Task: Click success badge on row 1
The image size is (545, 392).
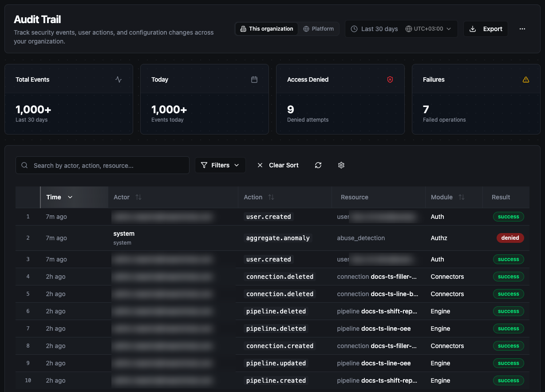Action: point(509,217)
